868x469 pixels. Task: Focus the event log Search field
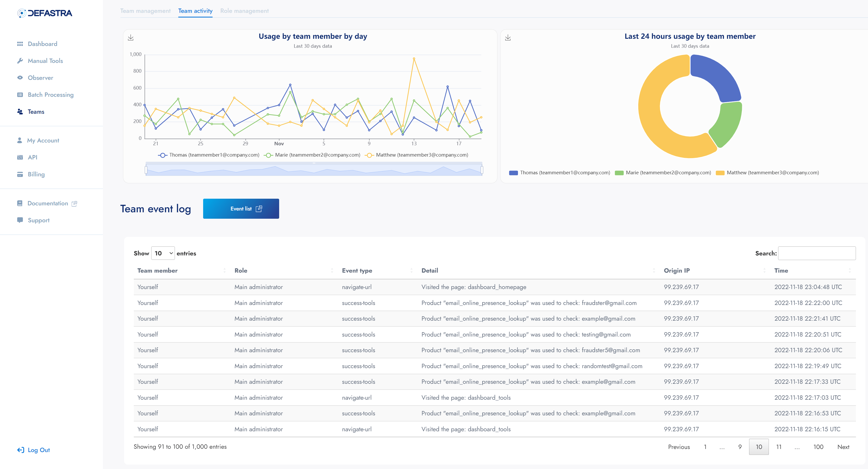point(816,253)
